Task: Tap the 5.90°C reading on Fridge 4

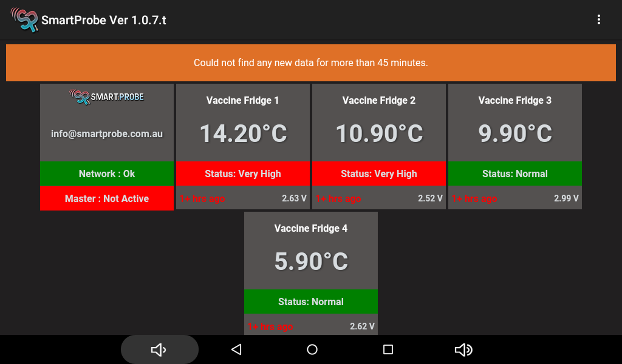Action: [311, 261]
